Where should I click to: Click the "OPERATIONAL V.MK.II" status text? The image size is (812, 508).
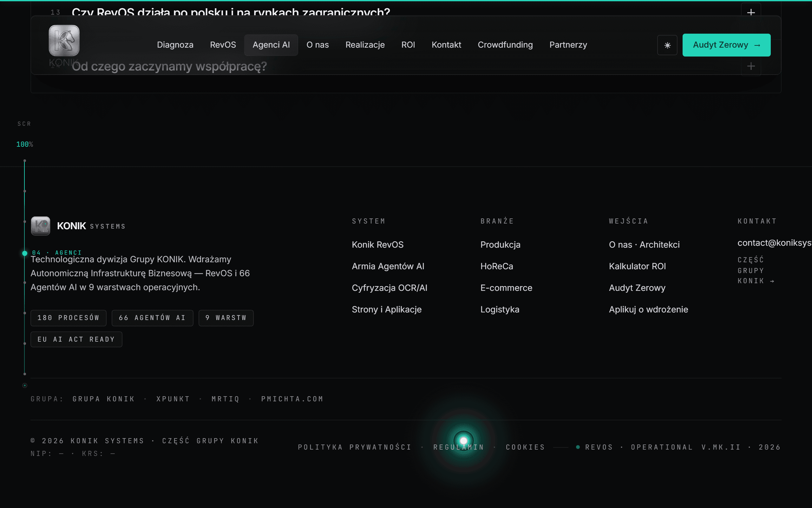pos(685,447)
